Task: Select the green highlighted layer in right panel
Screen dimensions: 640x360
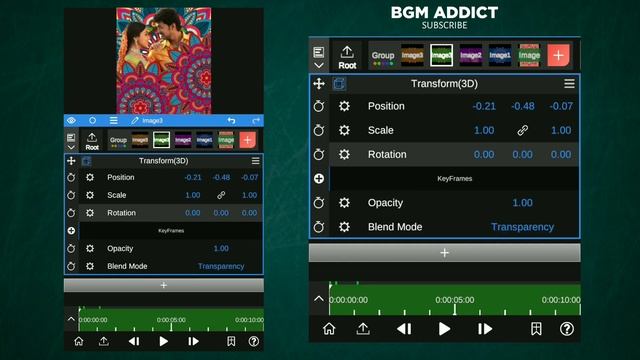Action: pos(441,55)
